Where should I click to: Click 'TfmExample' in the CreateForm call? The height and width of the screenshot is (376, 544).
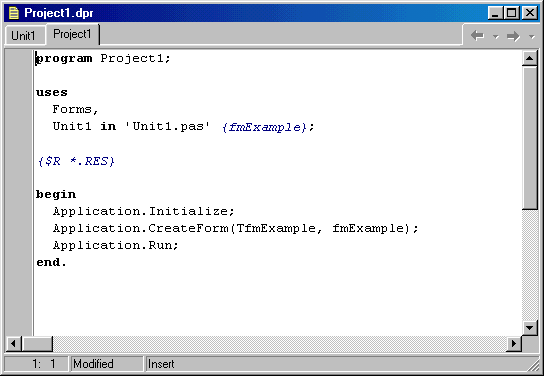click(x=276, y=229)
